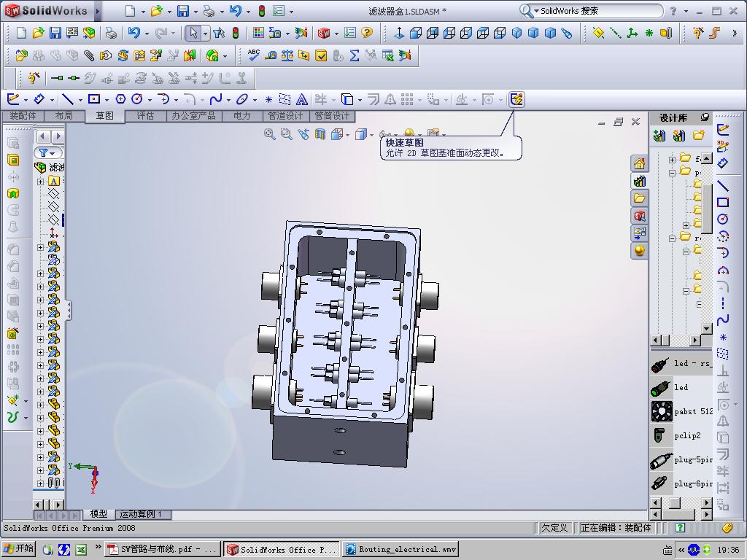Click the Mass Properties scales icon
This screenshot has height=560, width=747.
pos(287,55)
